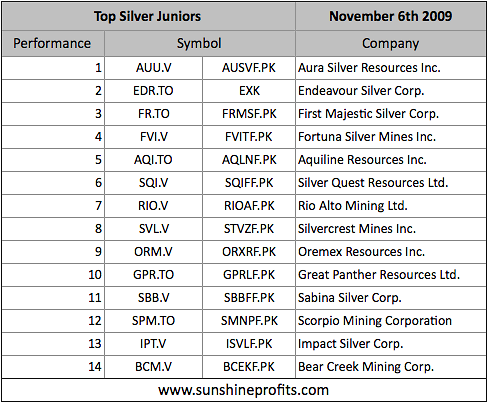Click the November 6th 2009 date cell

[x=391, y=16]
